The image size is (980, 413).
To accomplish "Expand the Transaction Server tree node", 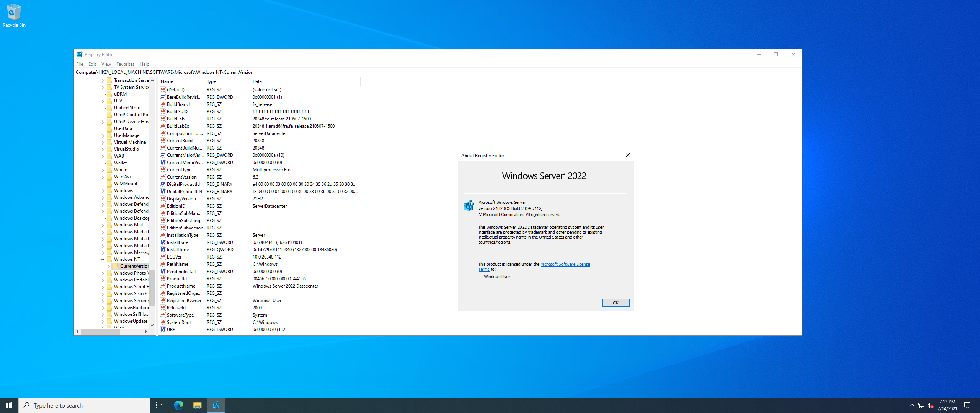I will (x=103, y=80).
